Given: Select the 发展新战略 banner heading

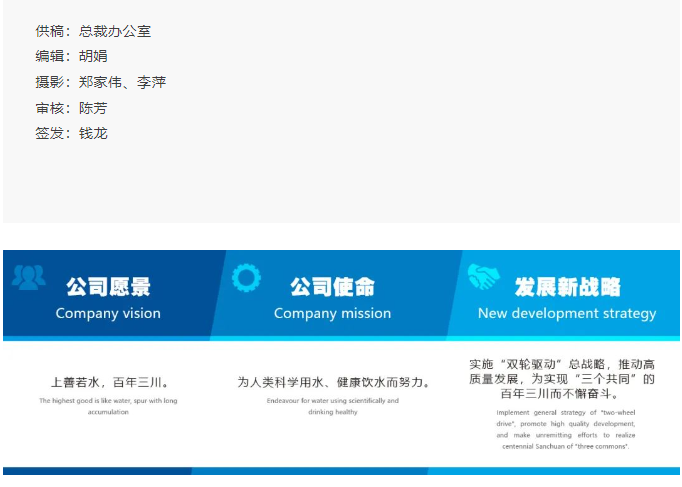Looking at the screenshot, I should 567,287.
